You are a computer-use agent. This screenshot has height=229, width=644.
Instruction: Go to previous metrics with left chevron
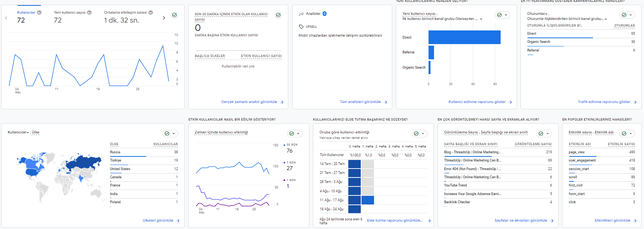pos(6,18)
